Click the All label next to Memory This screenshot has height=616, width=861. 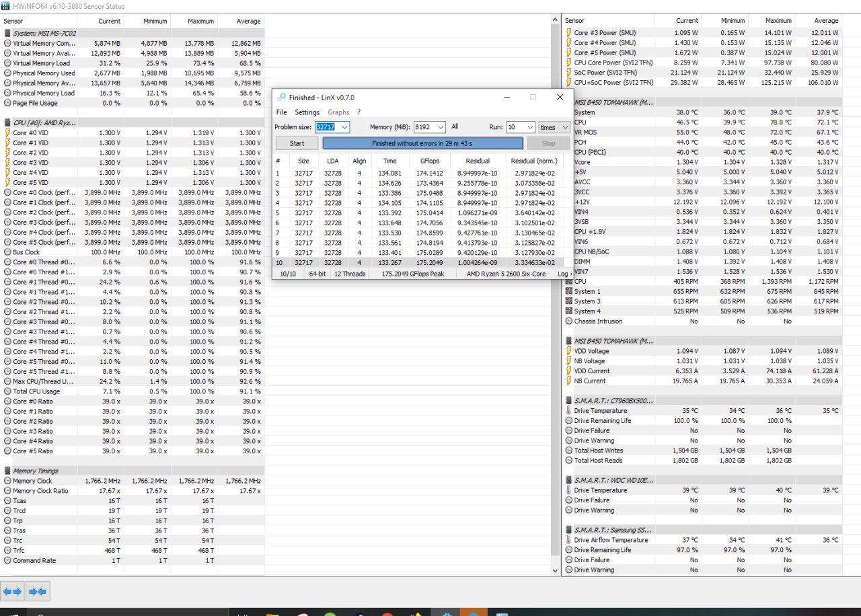(x=455, y=126)
